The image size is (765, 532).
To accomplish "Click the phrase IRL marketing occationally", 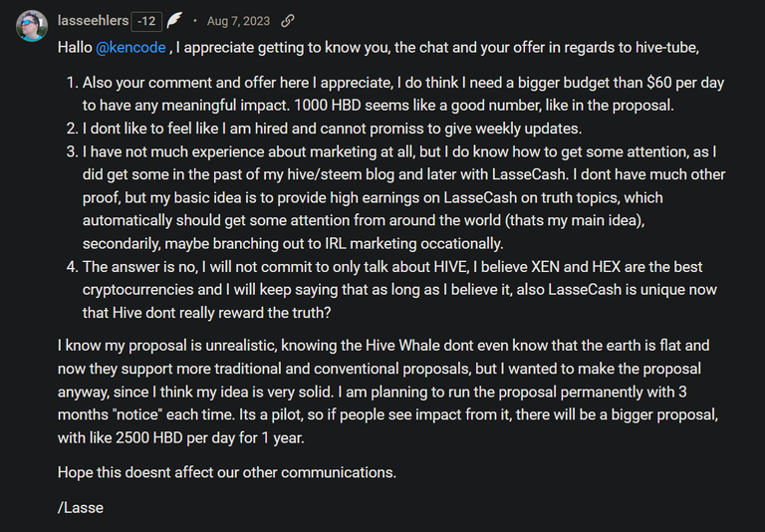I will 413,243.
